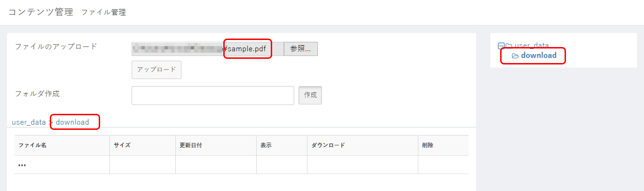Click the file path field showing sample.pdf
The width and height of the screenshot is (644, 191).
tap(208, 48)
